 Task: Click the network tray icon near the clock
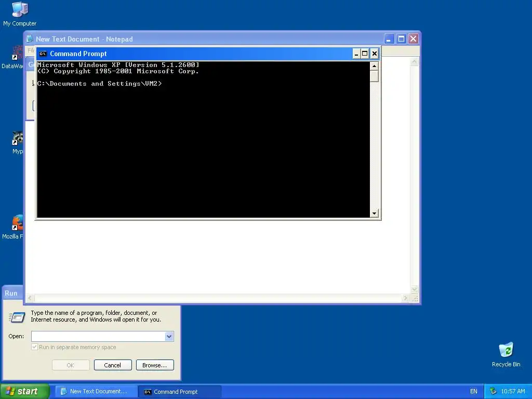click(x=493, y=391)
